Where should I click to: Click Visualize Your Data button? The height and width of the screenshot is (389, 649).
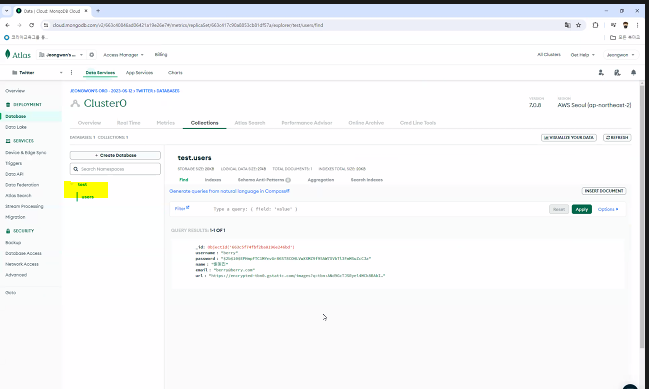[x=569, y=137]
